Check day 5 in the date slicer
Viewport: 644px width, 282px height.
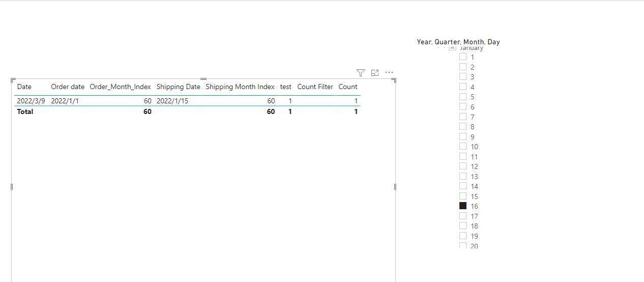click(463, 96)
